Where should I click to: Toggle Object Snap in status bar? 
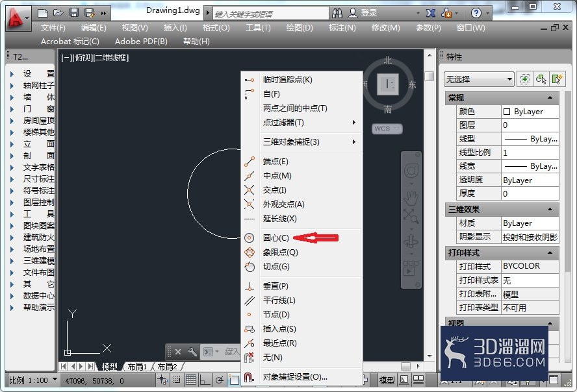233,380
